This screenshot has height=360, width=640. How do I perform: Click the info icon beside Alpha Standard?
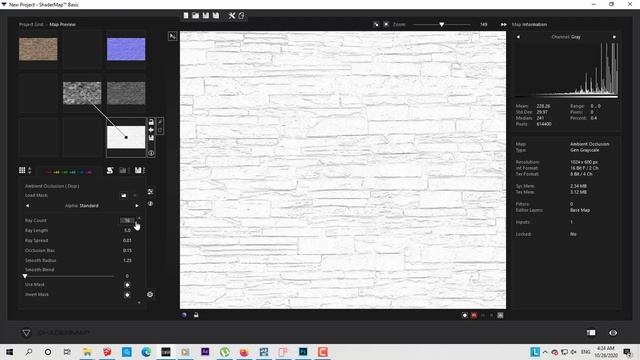click(150, 204)
